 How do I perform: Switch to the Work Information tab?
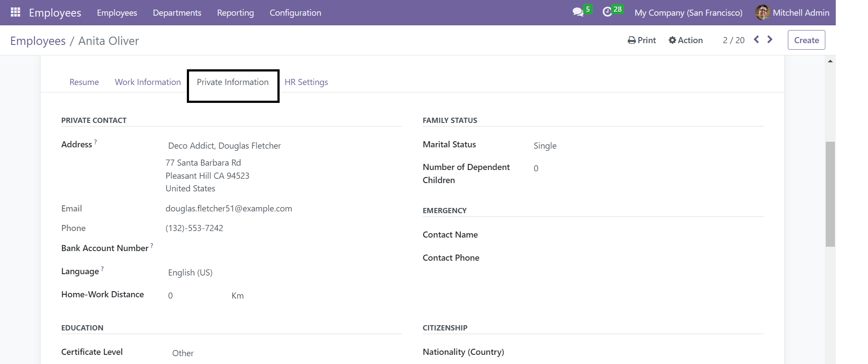click(x=148, y=82)
